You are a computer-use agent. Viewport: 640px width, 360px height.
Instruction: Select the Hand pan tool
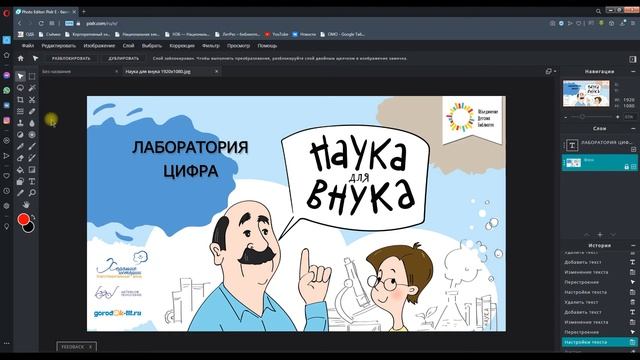point(26,204)
